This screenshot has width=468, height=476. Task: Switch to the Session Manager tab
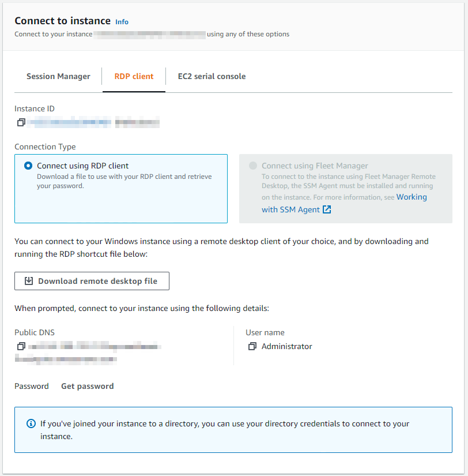click(x=58, y=76)
